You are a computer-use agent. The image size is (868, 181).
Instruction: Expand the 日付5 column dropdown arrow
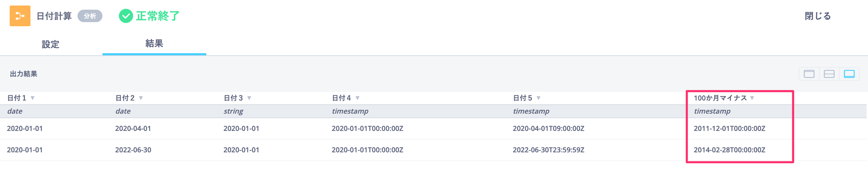point(539,98)
